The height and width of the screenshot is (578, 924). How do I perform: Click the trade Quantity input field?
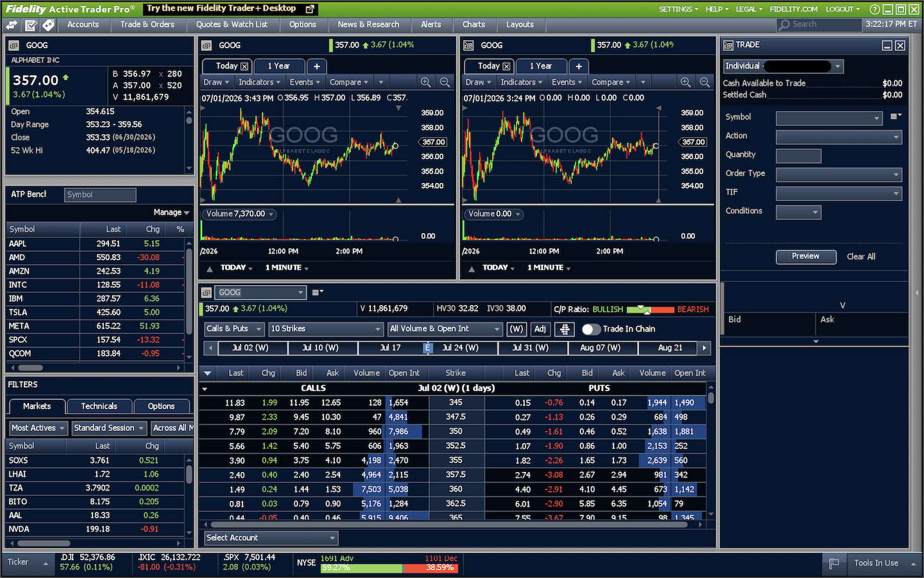[798, 155]
